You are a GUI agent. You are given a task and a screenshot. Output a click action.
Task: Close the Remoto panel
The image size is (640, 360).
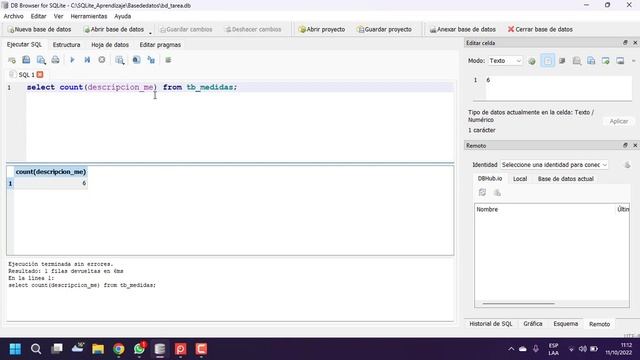(635, 145)
